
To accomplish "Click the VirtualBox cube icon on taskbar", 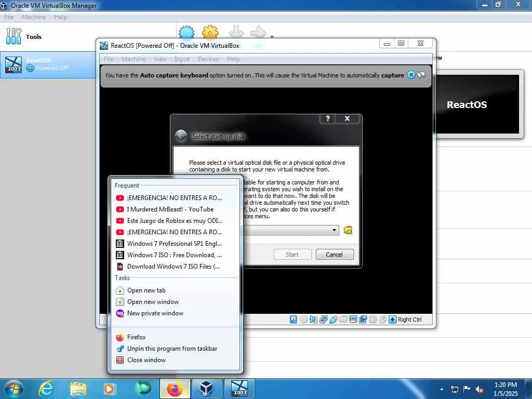I will coord(207,389).
